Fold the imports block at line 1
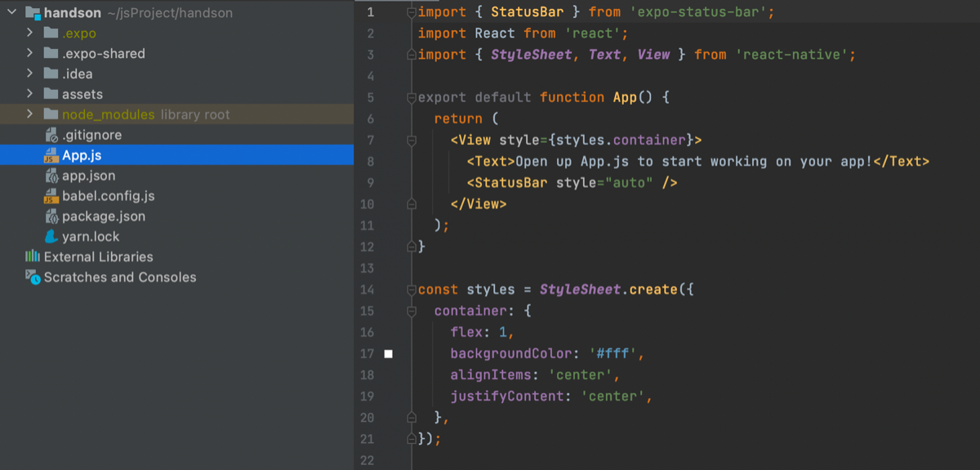This screenshot has width=980, height=470. pyautogui.click(x=412, y=12)
